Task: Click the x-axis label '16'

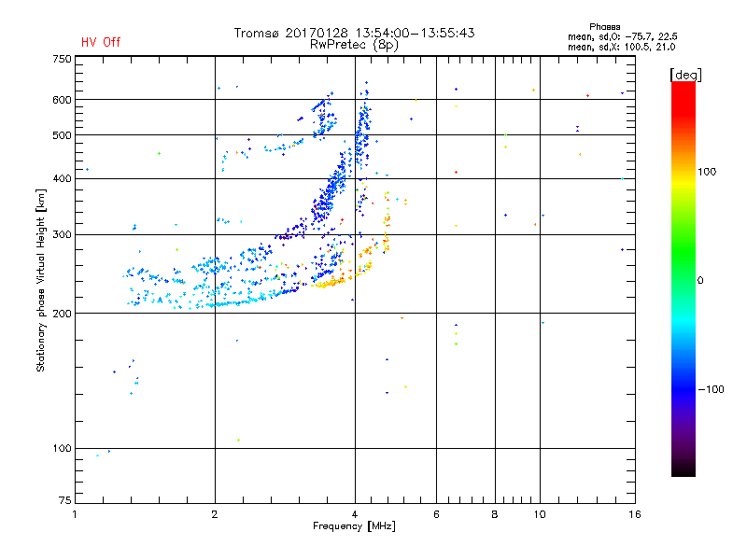Action: [x=635, y=514]
